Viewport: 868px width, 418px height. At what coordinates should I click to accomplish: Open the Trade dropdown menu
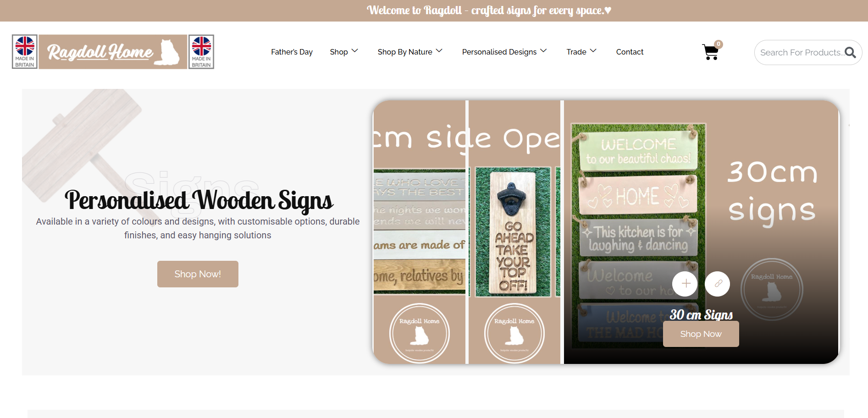581,52
